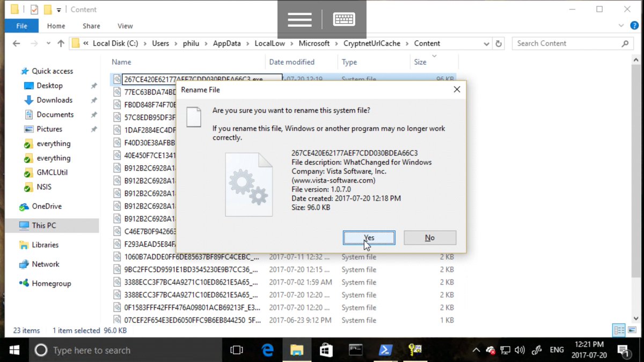Open the File menu tab
644x362 pixels.
(22, 26)
